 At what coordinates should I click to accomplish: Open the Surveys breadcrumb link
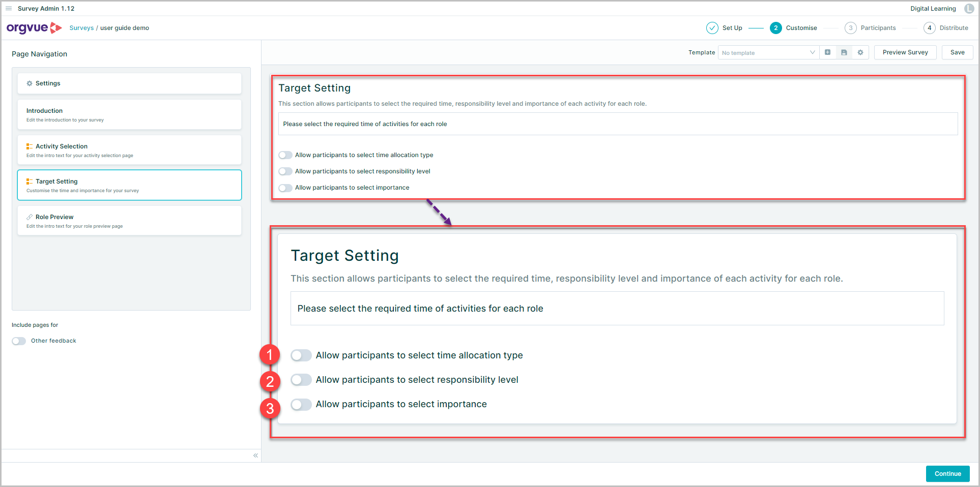[81, 28]
